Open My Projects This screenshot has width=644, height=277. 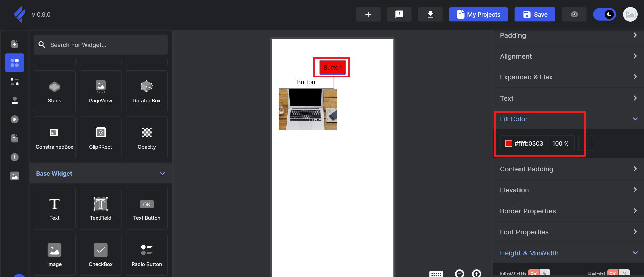tap(478, 14)
